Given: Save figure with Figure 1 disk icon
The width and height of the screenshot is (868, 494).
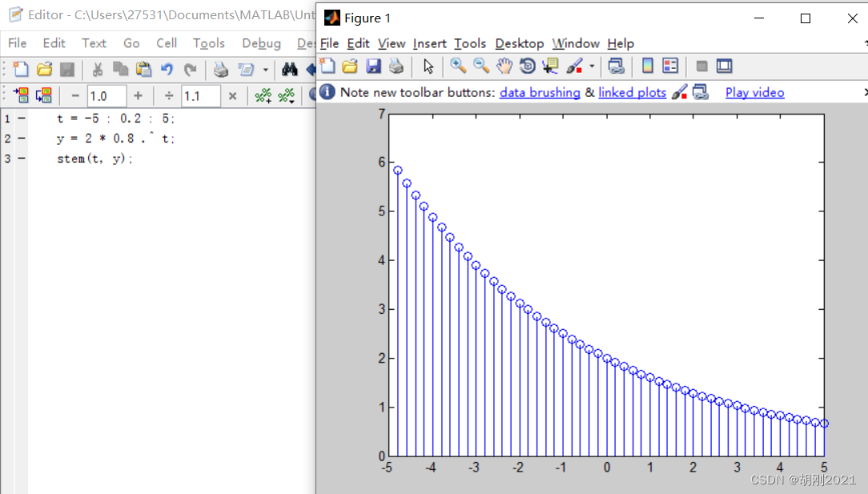Looking at the screenshot, I should click(374, 66).
